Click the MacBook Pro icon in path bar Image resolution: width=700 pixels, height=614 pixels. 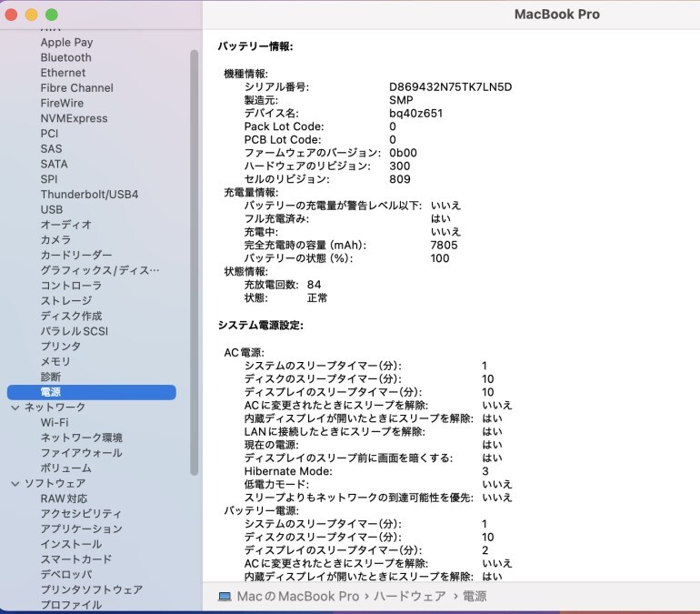(225, 597)
